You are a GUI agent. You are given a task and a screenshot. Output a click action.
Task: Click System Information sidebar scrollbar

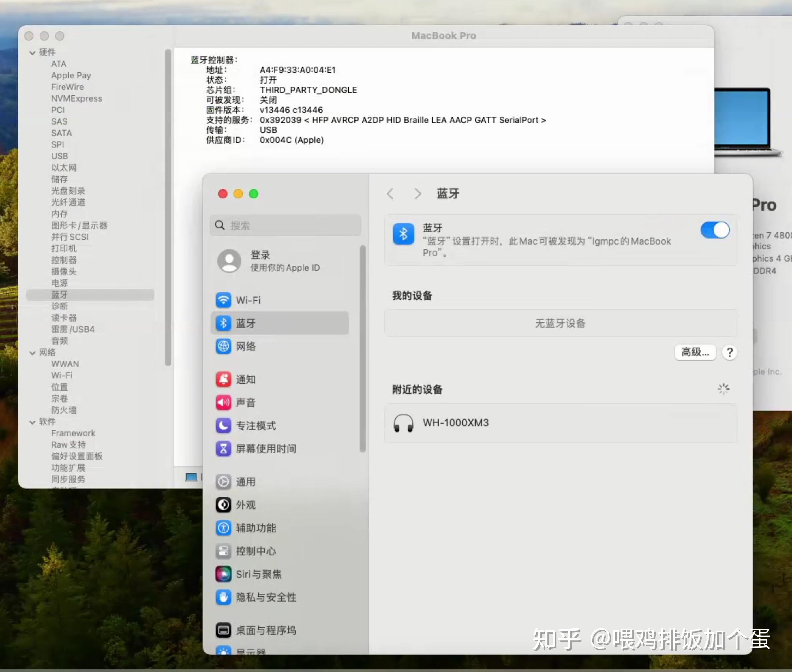168,208
